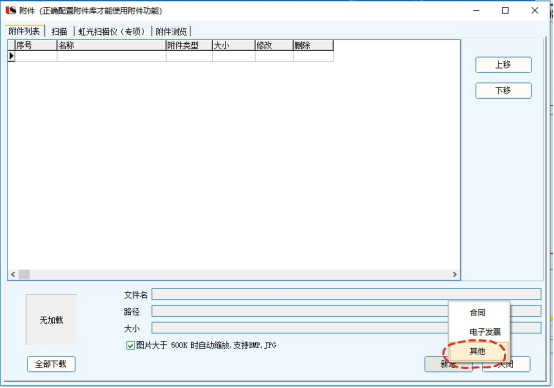Maximize the 附件 window
The height and width of the screenshot is (388, 554).
pos(505,11)
